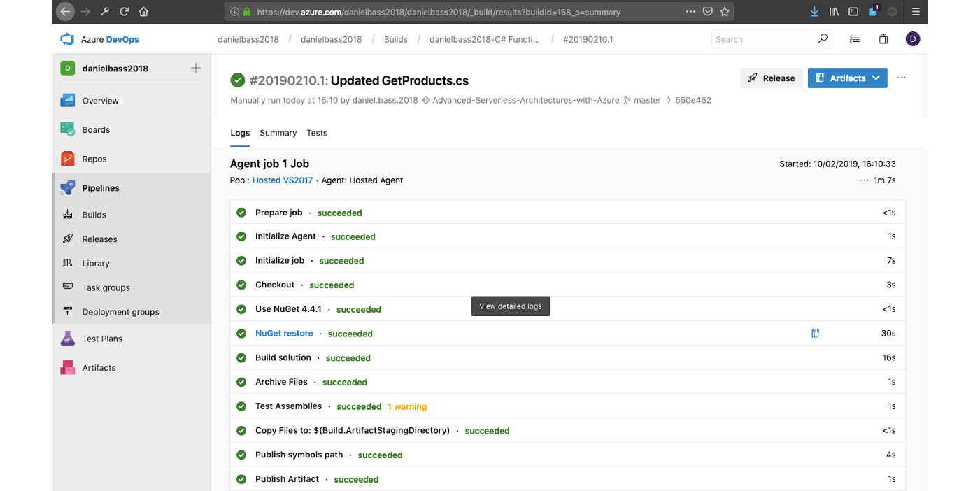Open the Publish Artifact log row
This screenshot has width=980, height=491.
click(x=567, y=479)
